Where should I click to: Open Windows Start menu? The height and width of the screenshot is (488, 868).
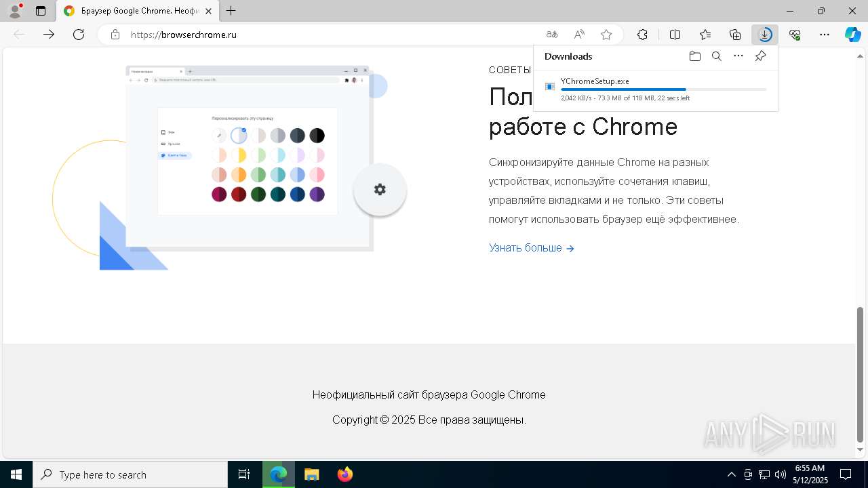(x=16, y=474)
